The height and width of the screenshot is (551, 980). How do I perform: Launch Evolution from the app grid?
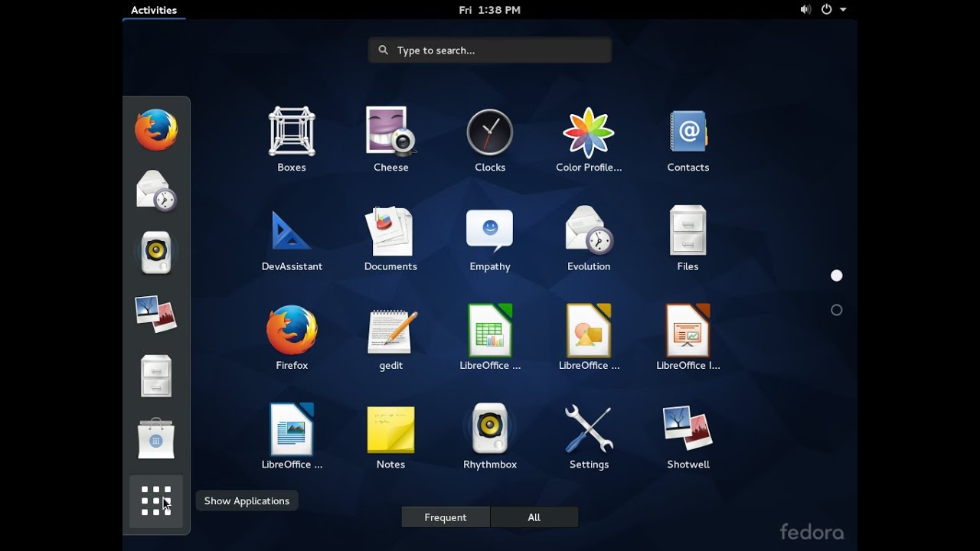(589, 238)
